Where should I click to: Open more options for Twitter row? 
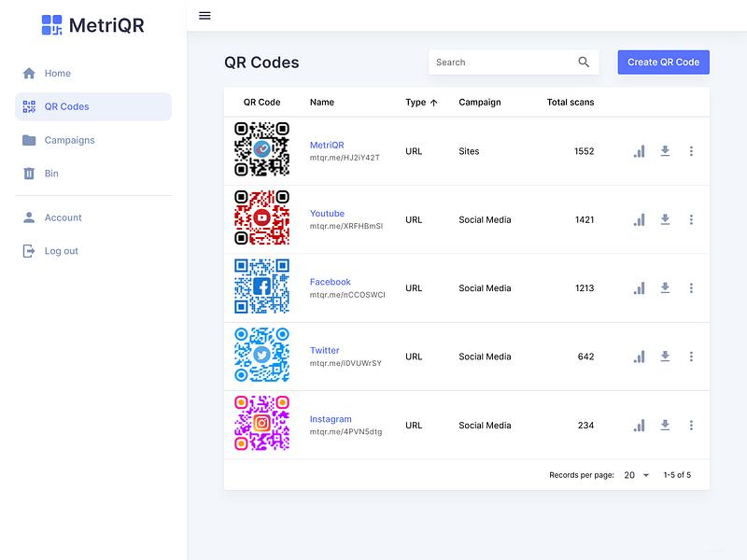coord(691,357)
